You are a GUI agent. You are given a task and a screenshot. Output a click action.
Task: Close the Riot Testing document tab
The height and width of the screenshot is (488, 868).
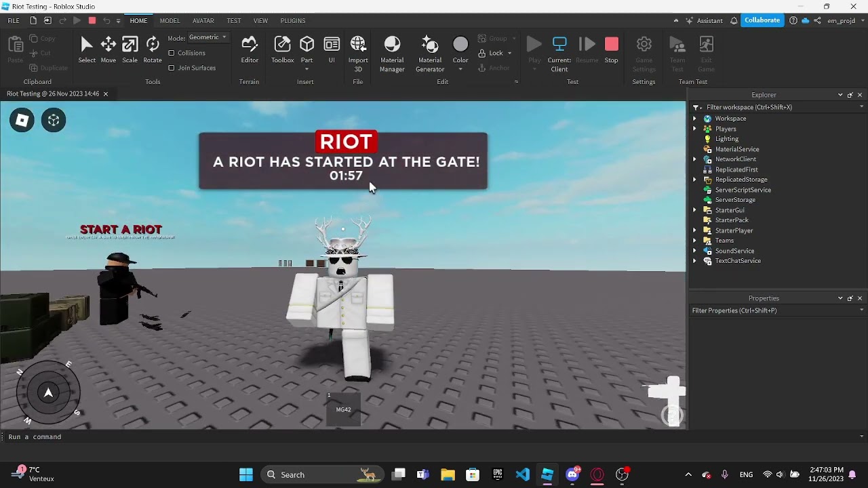pyautogui.click(x=106, y=94)
